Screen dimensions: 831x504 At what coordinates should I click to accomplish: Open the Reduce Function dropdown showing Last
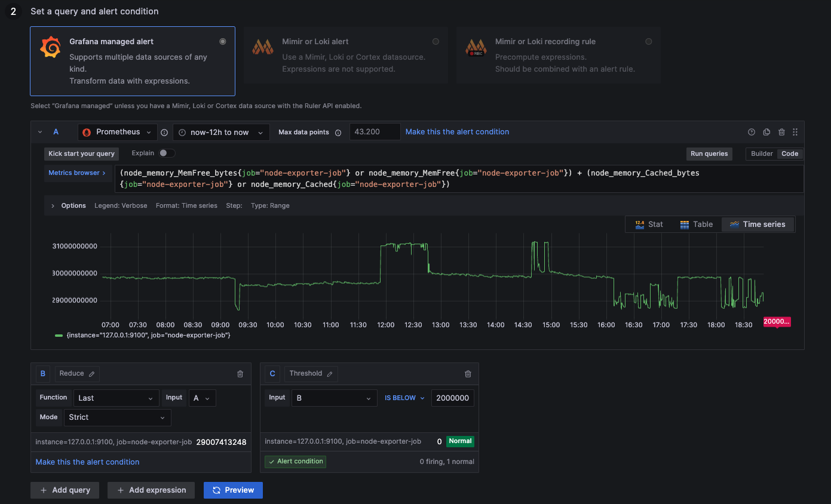tap(116, 398)
